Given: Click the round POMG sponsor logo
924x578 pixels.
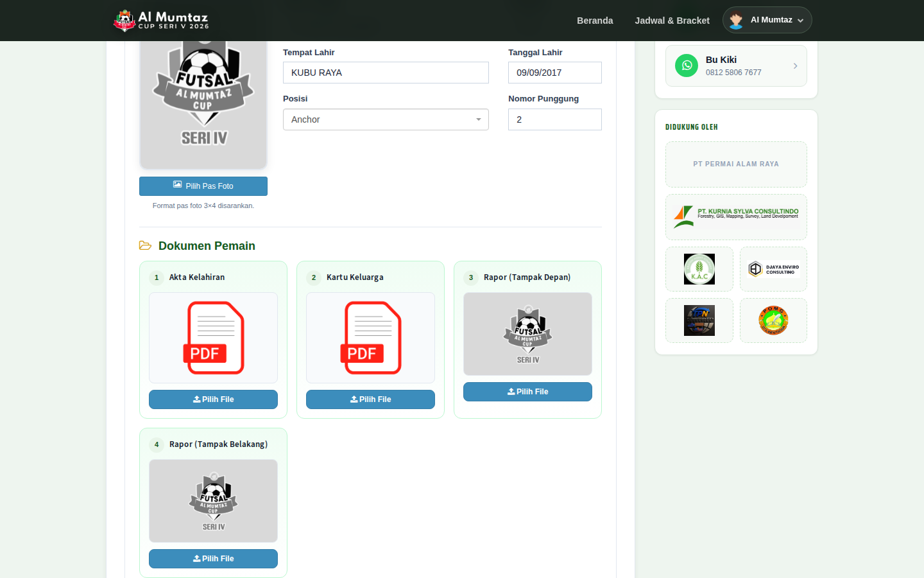Looking at the screenshot, I should tap(773, 320).
